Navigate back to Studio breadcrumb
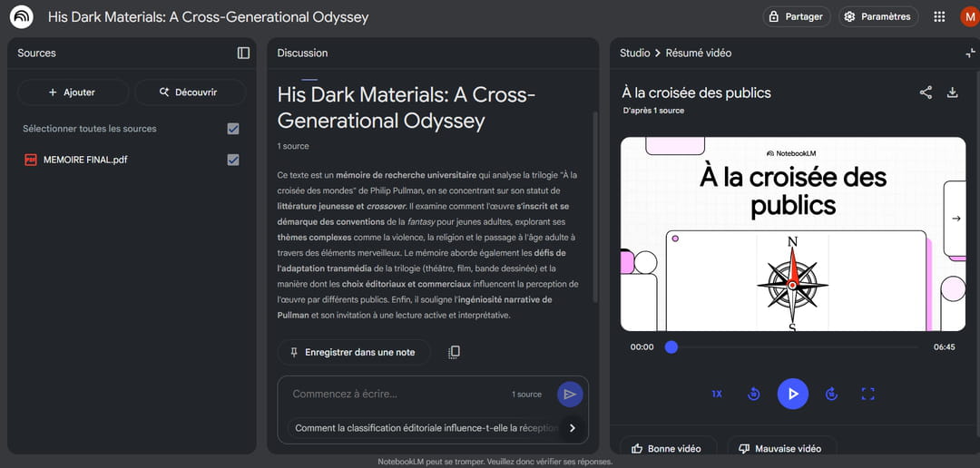 click(634, 54)
